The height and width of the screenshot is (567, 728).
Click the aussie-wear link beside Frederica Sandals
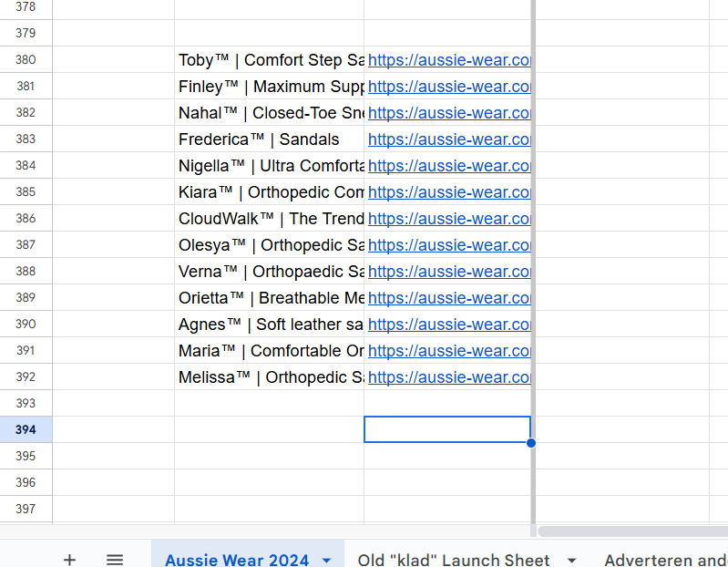448,139
